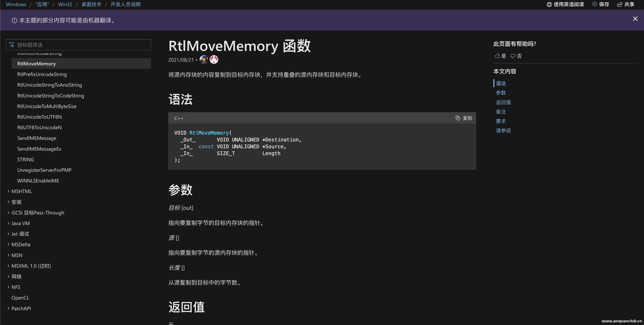Open the first contributor avatar
The height and width of the screenshot is (325, 644).
(204, 59)
